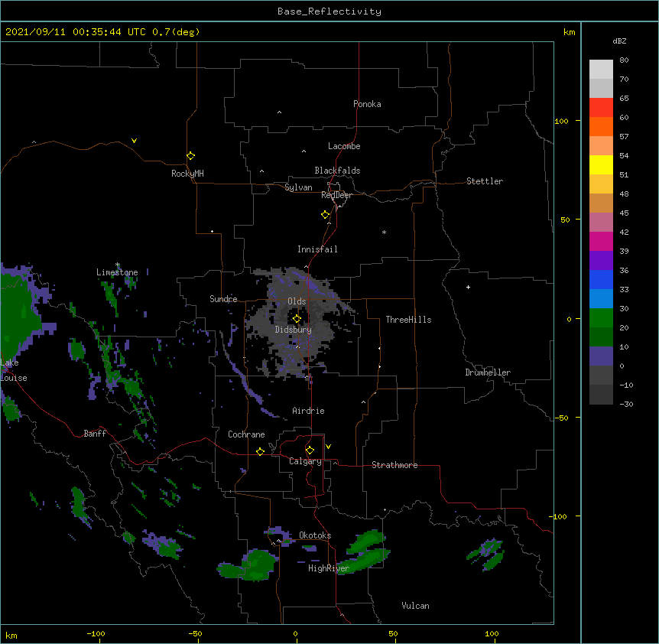Click the yellow diamond marker above Calgary label
Image resolution: width=659 pixels, height=644 pixels.
pos(310,450)
